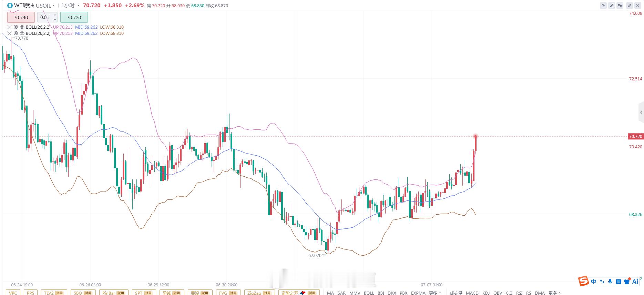This screenshot has width=644, height=295.
Task: Switch main indicator to SAR
Action: pyautogui.click(x=341, y=293)
